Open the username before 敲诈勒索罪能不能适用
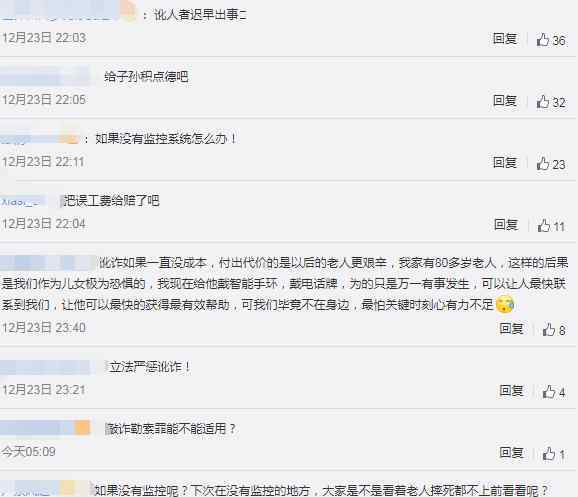The image size is (578, 497). (45, 428)
